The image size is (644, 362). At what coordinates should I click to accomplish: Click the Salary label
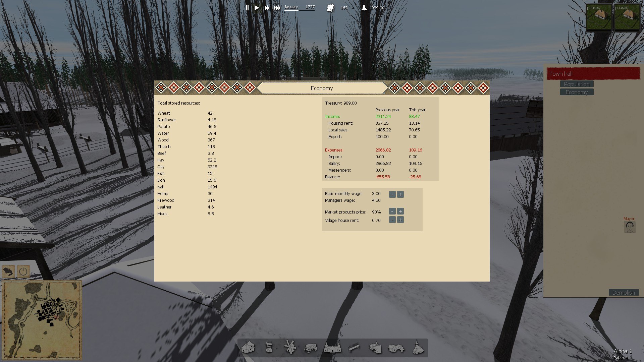pos(334,164)
